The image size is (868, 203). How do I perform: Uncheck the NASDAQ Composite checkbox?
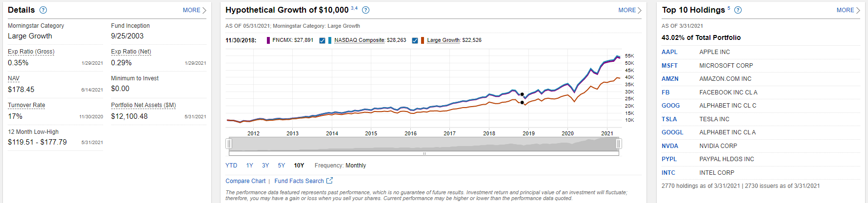click(322, 40)
